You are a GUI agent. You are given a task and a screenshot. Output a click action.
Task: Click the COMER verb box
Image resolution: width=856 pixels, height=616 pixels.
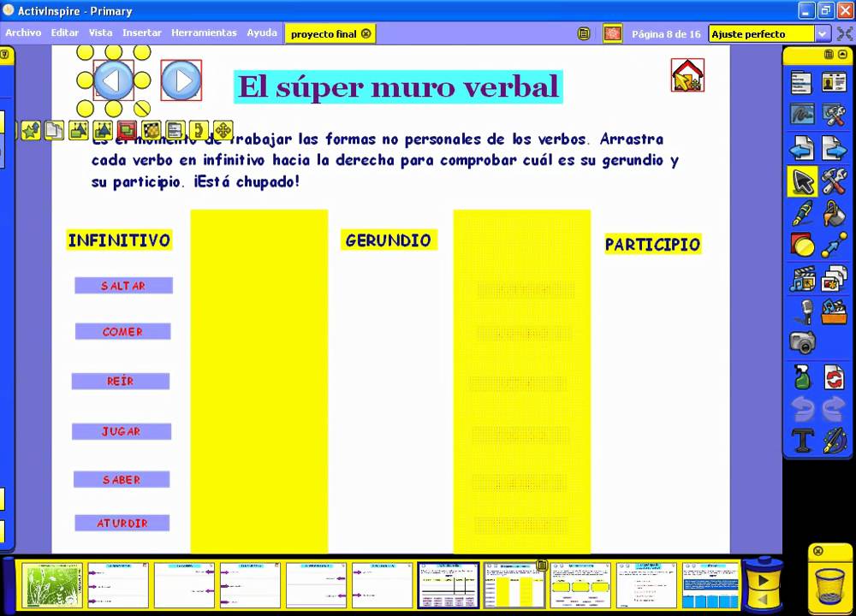click(x=122, y=331)
